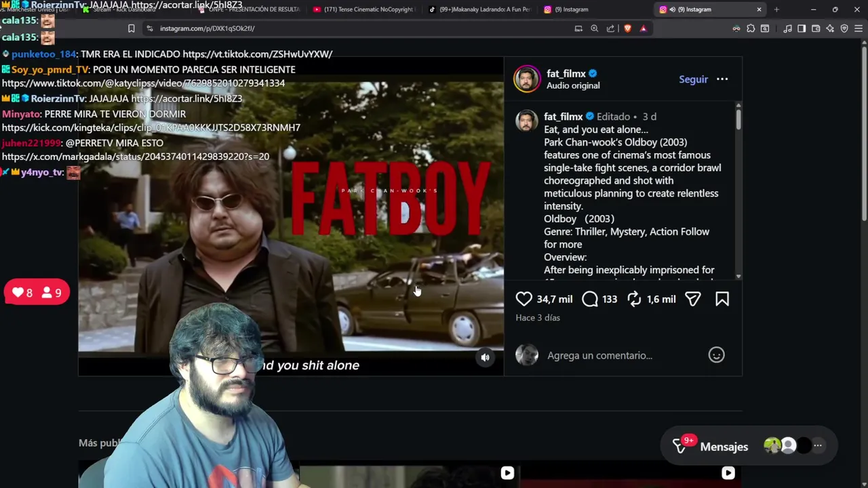Click the 1,6 mil reposts count
Screen dimensions: 868x488
[661, 299]
